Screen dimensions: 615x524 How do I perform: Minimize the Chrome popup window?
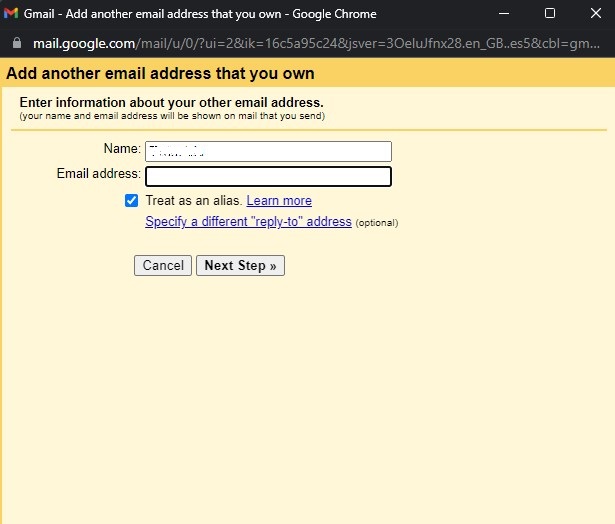(501, 14)
